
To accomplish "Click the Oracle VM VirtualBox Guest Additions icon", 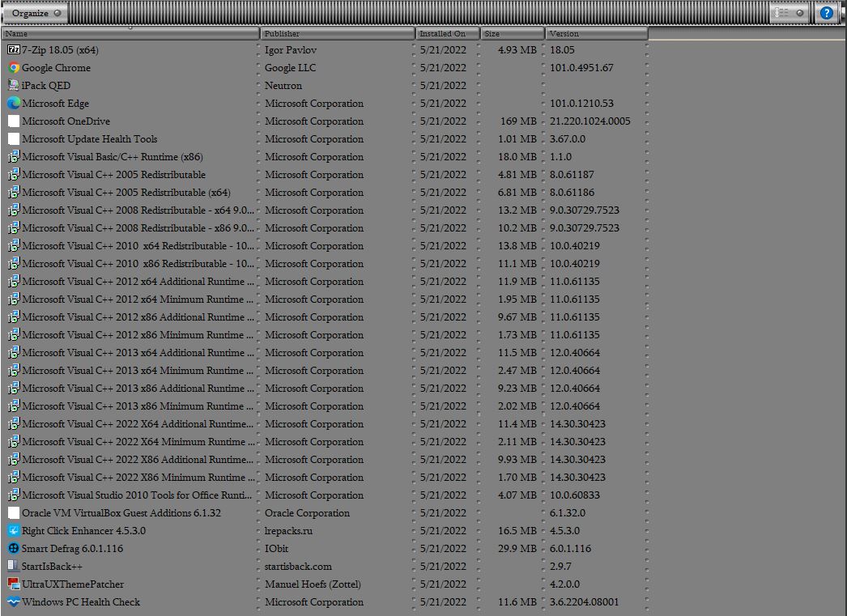I will coord(14,513).
